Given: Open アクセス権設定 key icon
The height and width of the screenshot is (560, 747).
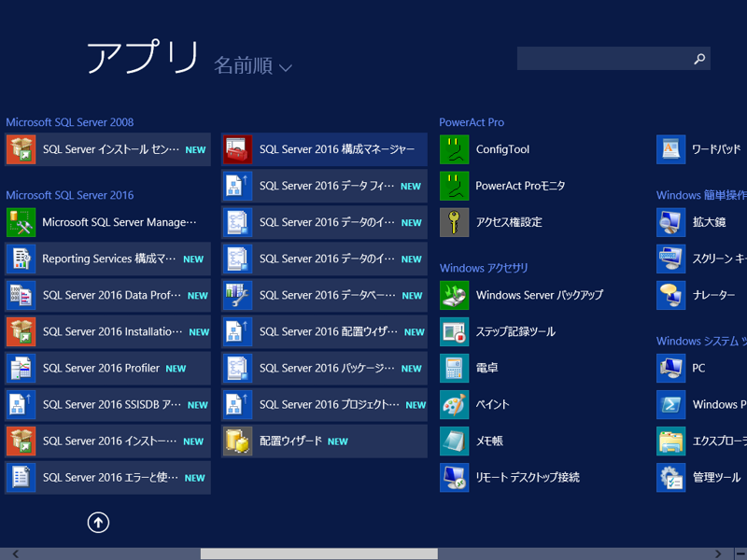Looking at the screenshot, I should [455, 222].
